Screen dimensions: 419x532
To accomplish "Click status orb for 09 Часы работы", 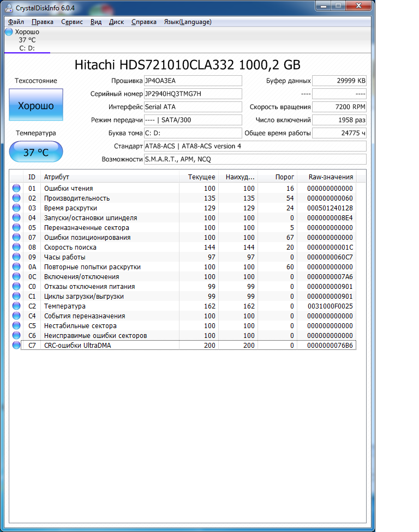I will [x=16, y=257].
